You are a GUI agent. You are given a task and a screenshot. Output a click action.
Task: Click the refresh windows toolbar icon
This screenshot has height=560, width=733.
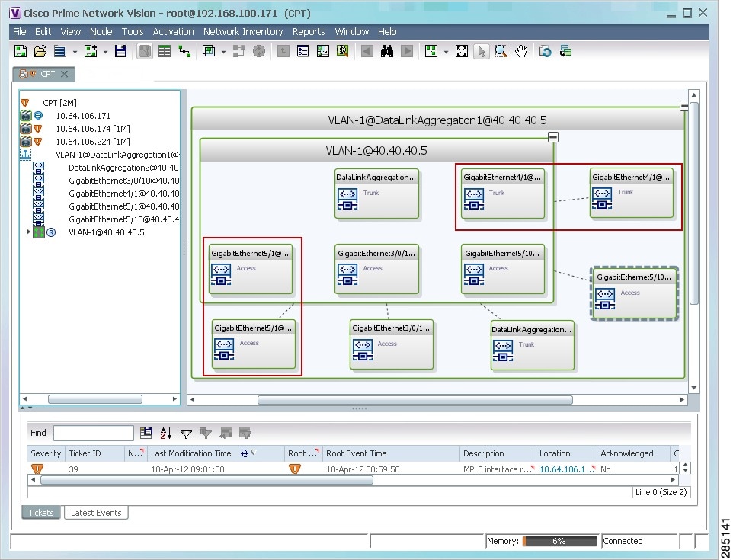pos(545,51)
